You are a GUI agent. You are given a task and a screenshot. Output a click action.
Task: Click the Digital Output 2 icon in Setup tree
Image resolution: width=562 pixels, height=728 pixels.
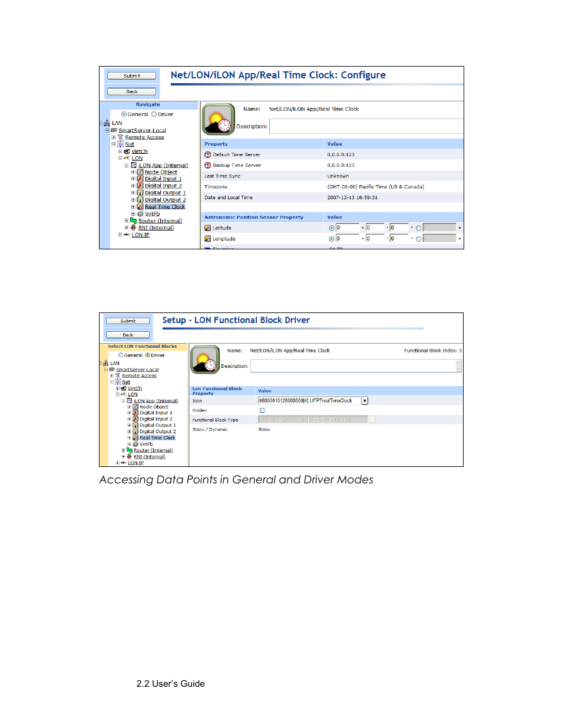(x=135, y=431)
